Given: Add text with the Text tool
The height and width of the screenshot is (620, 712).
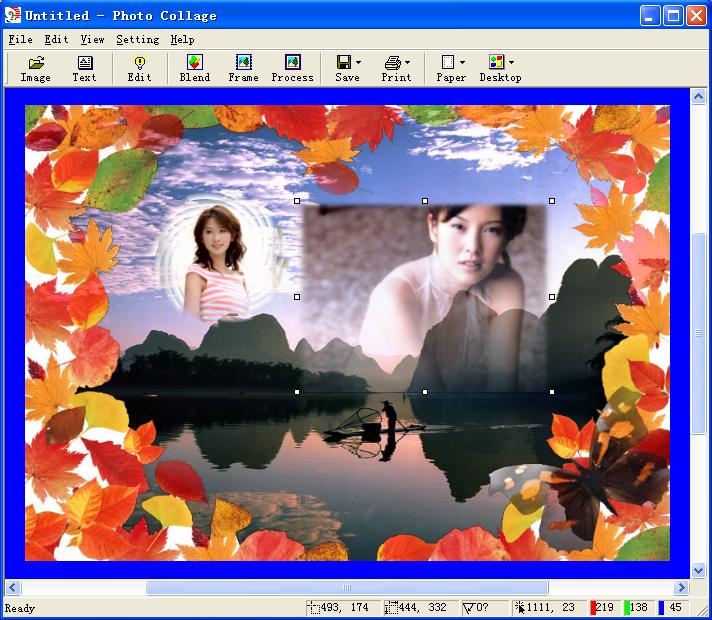Looking at the screenshot, I should click(x=84, y=69).
